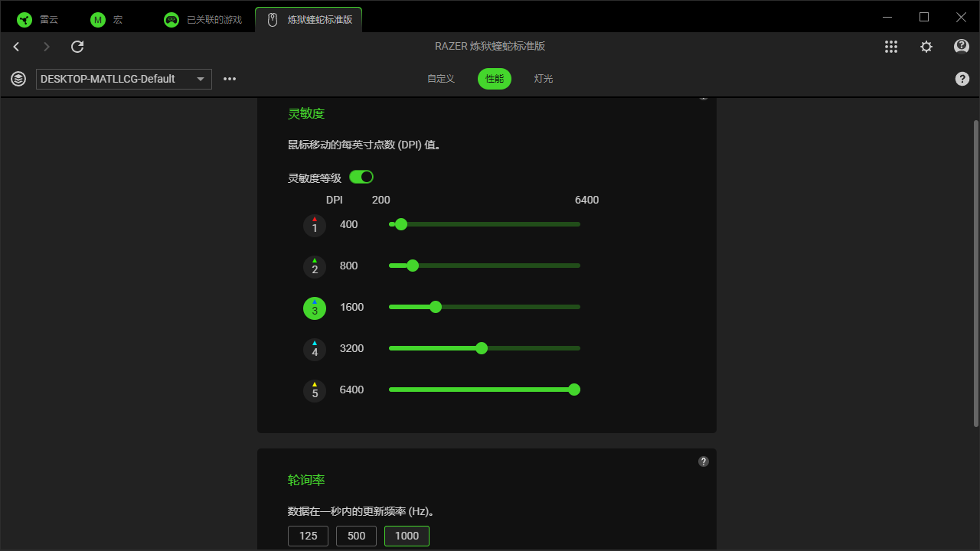Select the 性能 tab

(495, 79)
